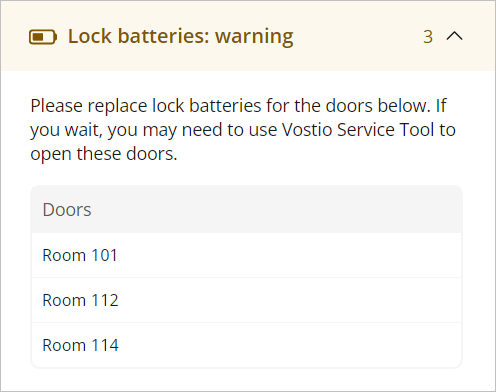Viewport: 496px width, 392px height.
Task: Click the 'you wait, you may need' text line
Action: (x=243, y=130)
